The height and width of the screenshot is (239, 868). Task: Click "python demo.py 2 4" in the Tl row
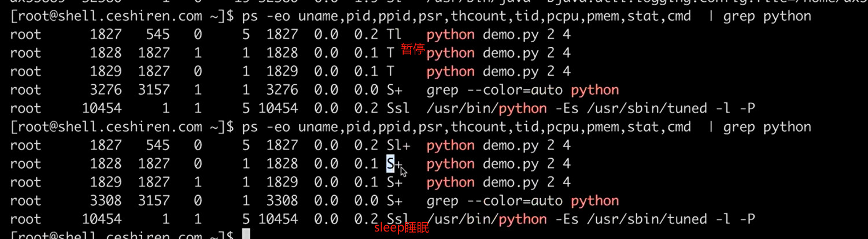click(x=498, y=35)
